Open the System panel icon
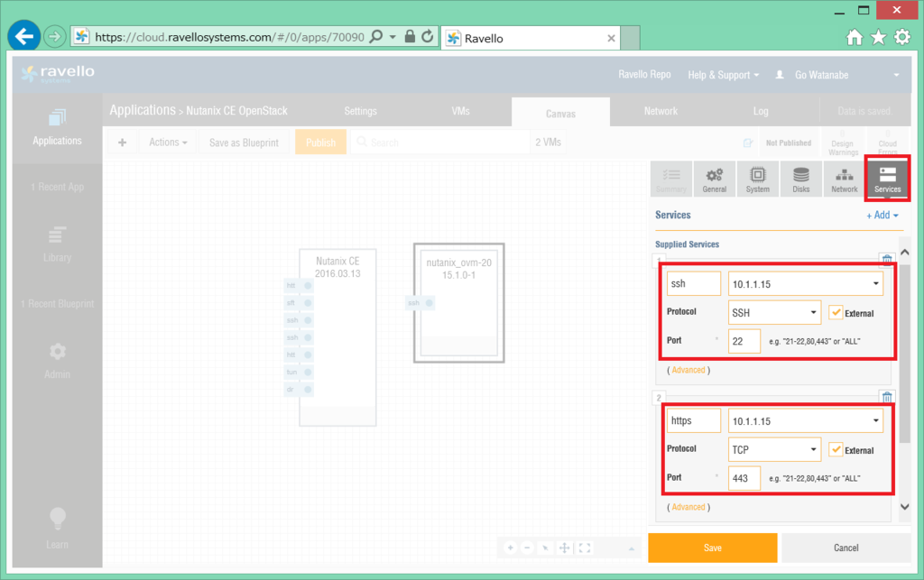 pos(757,179)
